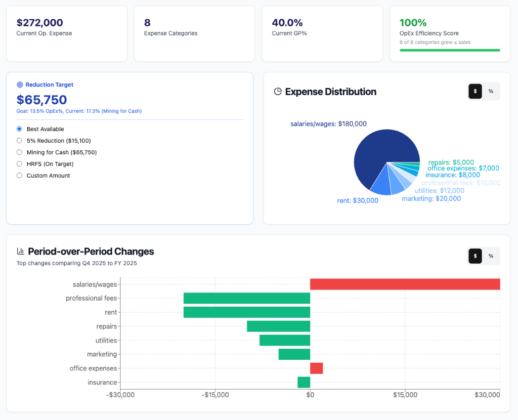Click the 'rent: $30,000' pie label
The width and height of the screenshot is (518, 420).
click(358, 200)
